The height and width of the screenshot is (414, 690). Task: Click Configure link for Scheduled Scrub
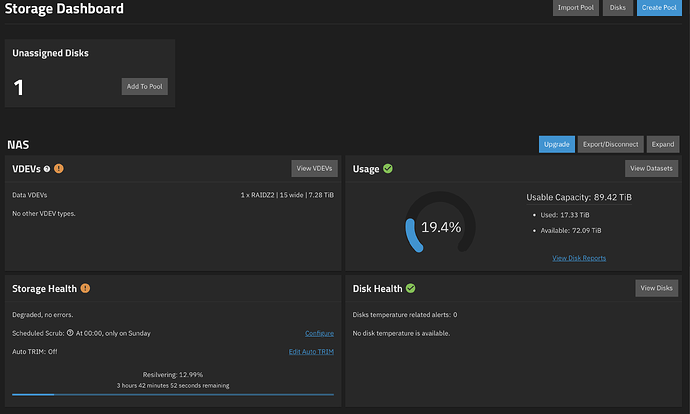[x=319, y=333]
